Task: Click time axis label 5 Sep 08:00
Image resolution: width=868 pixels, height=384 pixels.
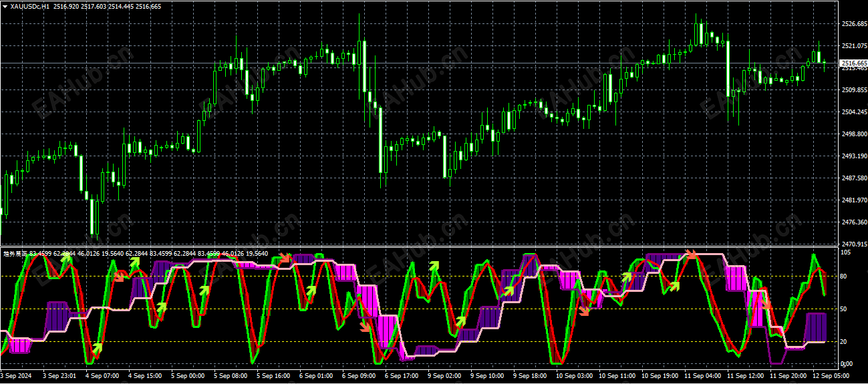Action: tap(231, 376)
